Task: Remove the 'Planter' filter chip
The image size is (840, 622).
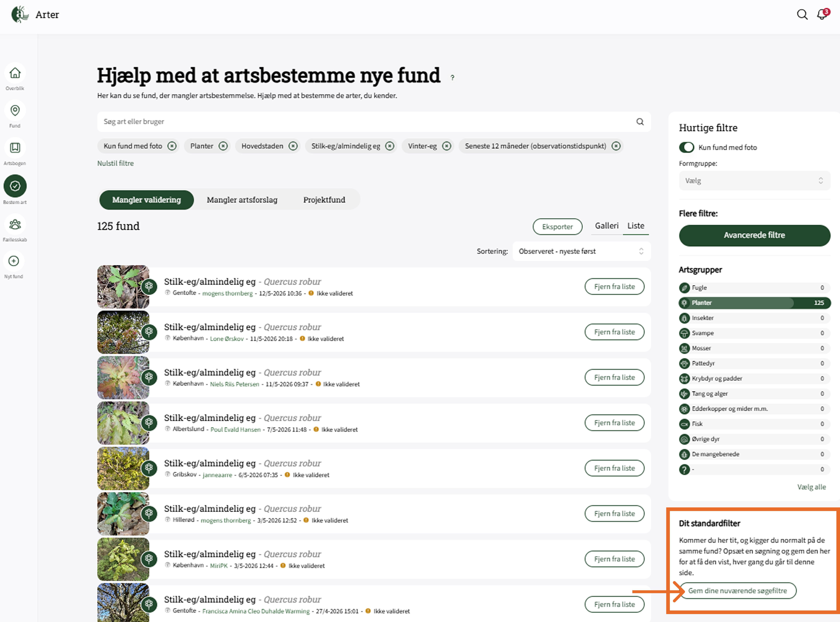Action: pyautogui.click(x=223, y=146)
